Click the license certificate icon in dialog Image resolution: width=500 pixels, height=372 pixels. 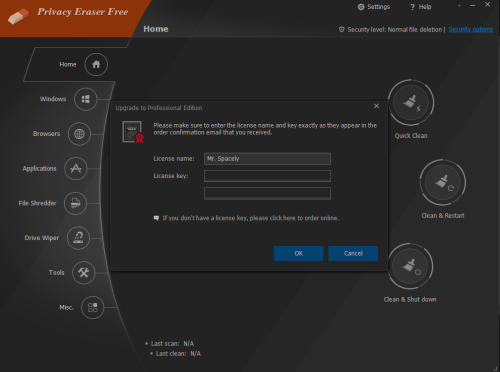tap(133, 132)
